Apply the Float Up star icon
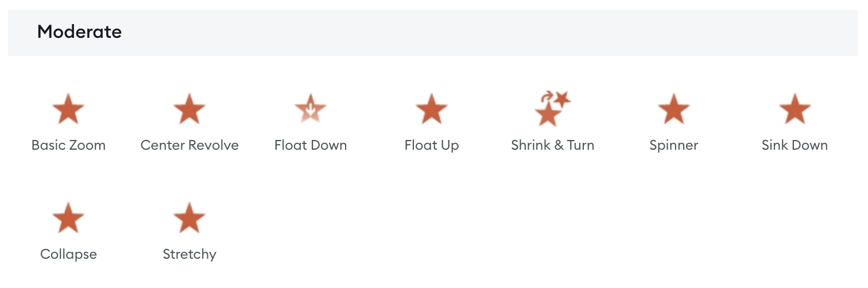The image size is (868, 288). [432, 109]
